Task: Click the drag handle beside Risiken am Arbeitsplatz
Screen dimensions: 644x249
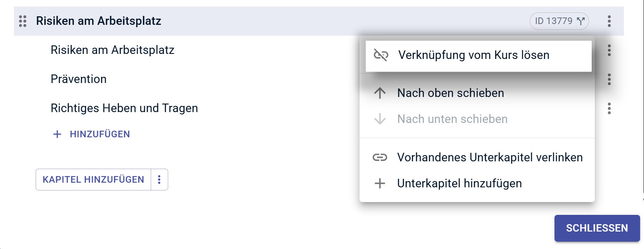Action: (x=22, y=21)
